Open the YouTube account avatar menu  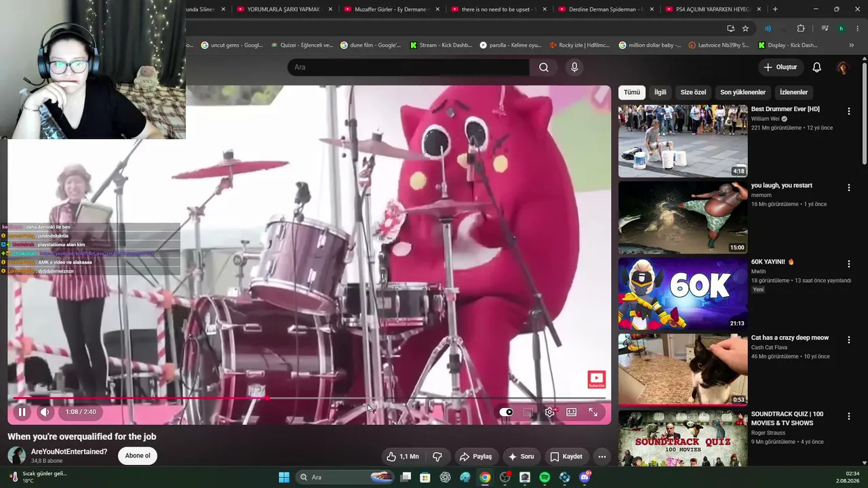[x=843, y=67]
